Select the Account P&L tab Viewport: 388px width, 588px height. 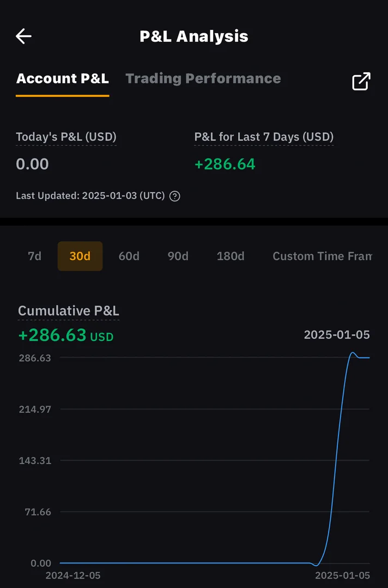pyautogui.click(x=62, y=78)
